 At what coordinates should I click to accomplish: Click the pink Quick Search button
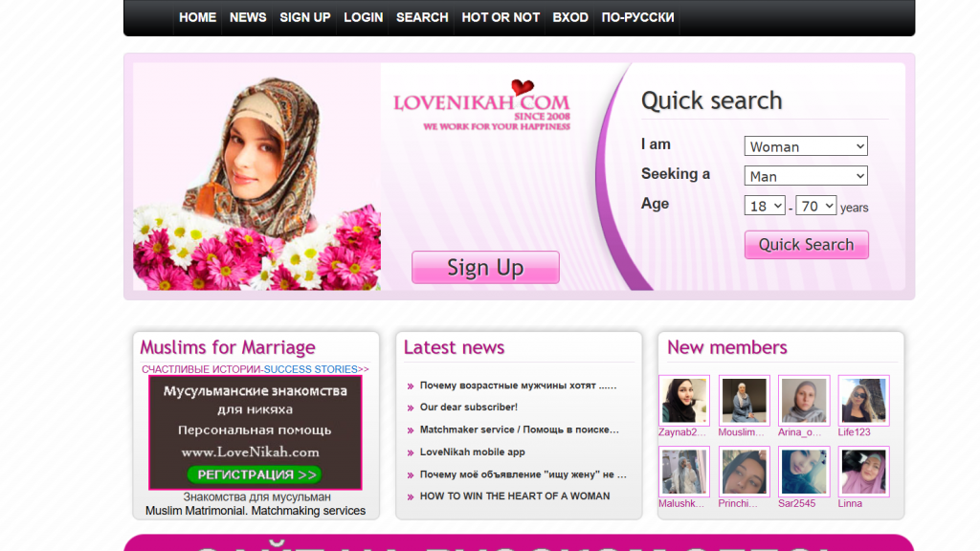point(806,244)
